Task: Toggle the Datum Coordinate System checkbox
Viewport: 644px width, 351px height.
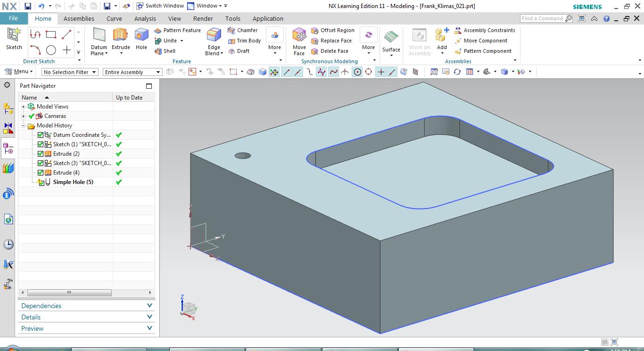Action: point(41,135)
